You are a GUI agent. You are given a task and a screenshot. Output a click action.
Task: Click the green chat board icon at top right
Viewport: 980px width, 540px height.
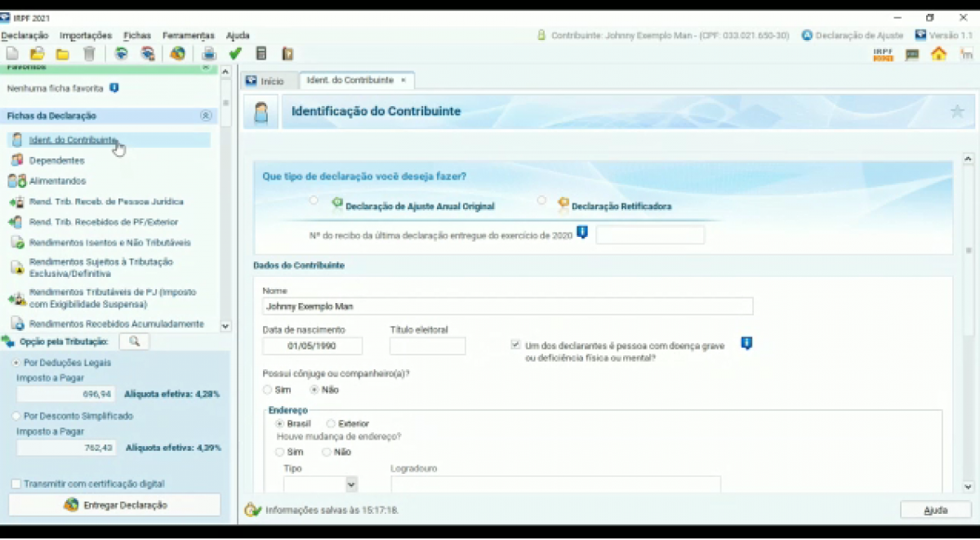point(912,55)
